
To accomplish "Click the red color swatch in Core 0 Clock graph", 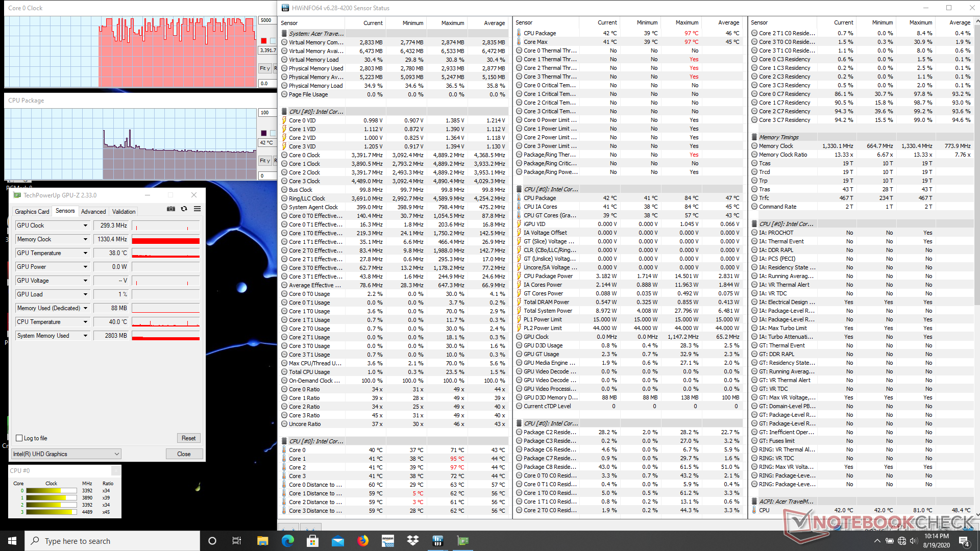I will (263, 41).
